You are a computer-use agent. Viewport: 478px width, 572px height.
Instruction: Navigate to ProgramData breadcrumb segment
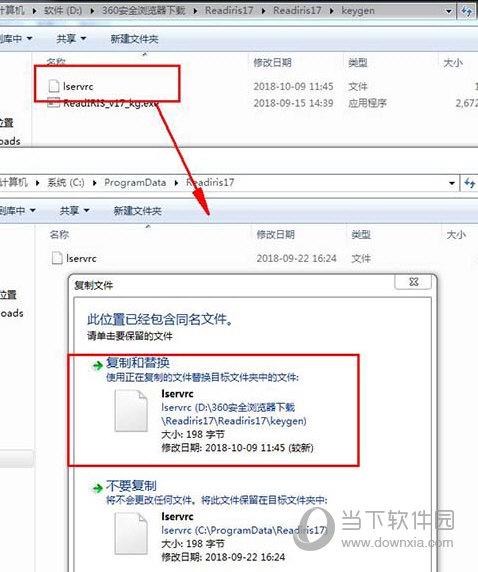click(x=135, y=182)
